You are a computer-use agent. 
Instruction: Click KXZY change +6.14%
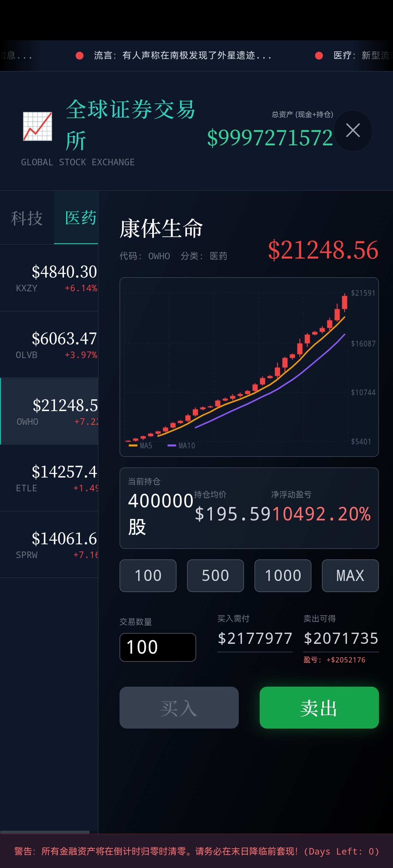[81, 288]
